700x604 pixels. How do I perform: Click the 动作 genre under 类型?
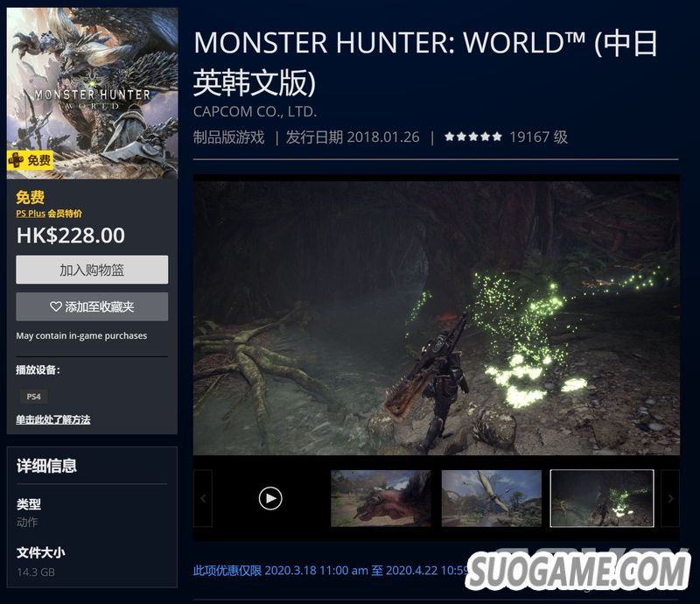(x=27, y=522)
